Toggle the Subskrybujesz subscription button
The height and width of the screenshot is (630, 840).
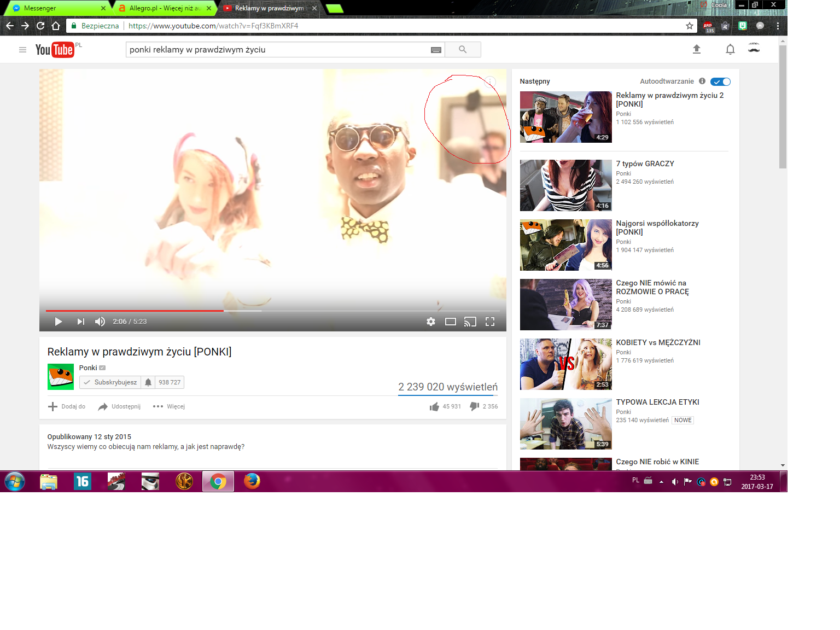[x=110, y=382]
